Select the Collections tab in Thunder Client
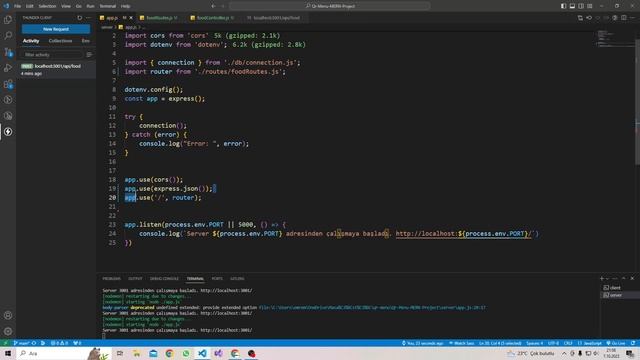640x360 pixels. tap(60, 41)
